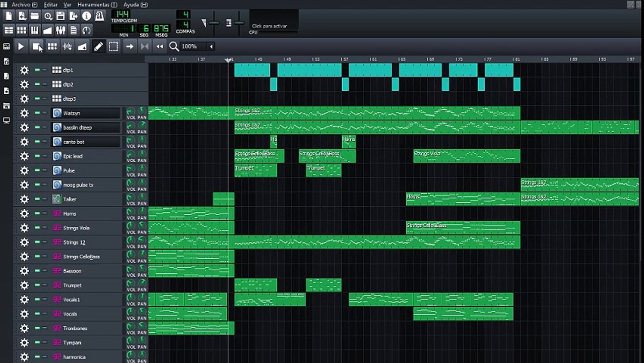The width and height of the screenshot is (644, 363).
Task: Open computer browser sidebar icon
Action: (x=7, y=120)
